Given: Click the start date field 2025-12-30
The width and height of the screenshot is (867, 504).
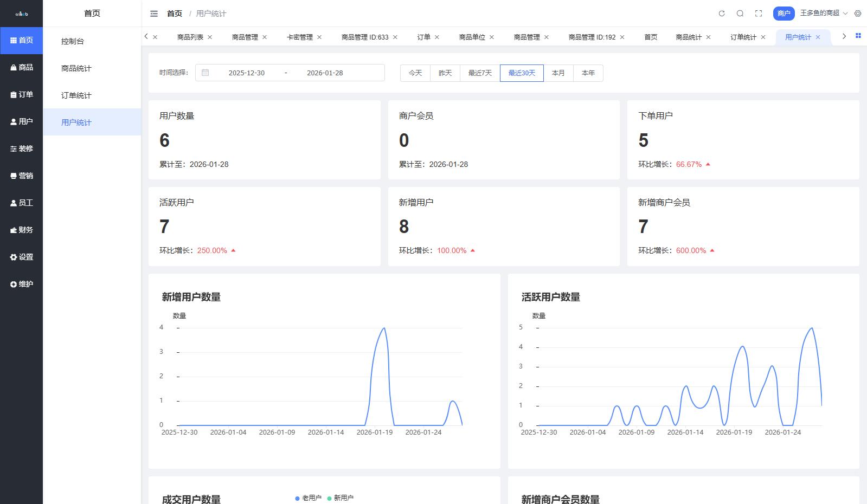Looking at the screenshot, I should (247, 73).
